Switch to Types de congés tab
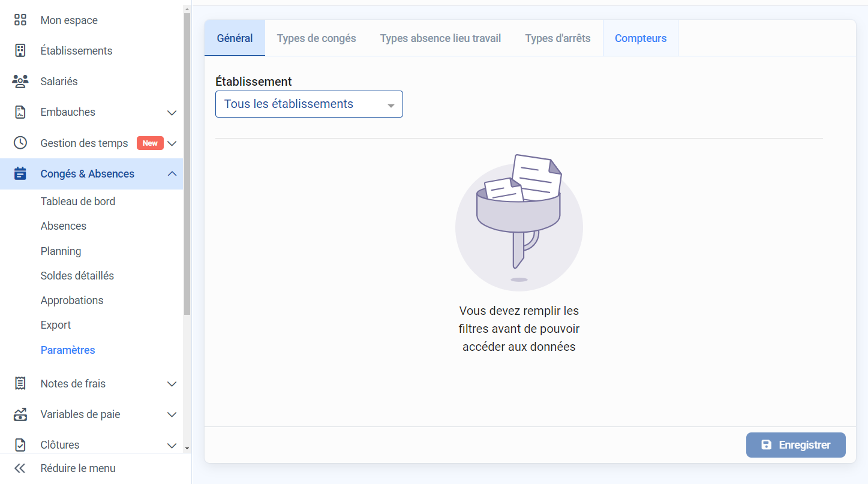The width and height of the screenshot is (868, 484). pos(316,38)
